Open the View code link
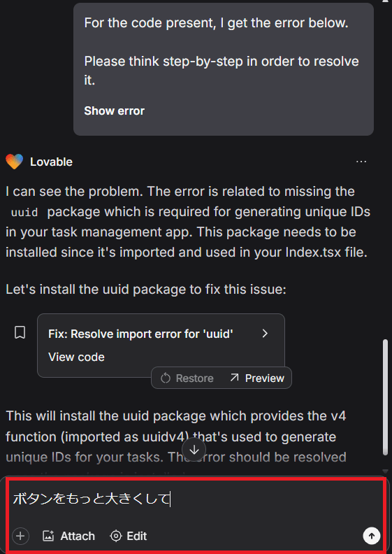This screenshot has width=392, height=554. [x=76, y=357]
